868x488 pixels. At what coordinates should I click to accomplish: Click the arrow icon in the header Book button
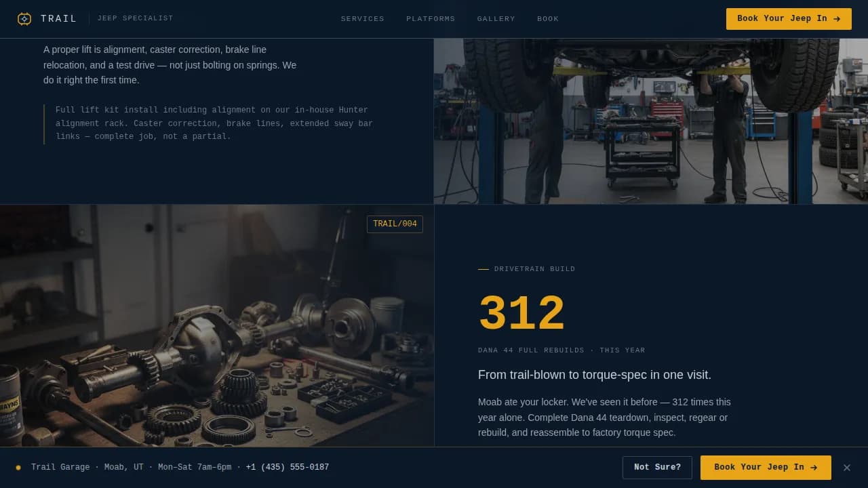coord(837,19)
